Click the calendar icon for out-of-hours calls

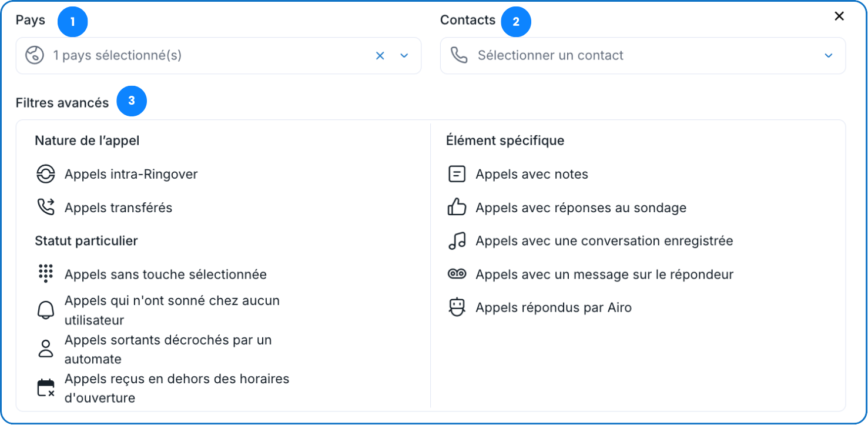[x=45, y=388]
